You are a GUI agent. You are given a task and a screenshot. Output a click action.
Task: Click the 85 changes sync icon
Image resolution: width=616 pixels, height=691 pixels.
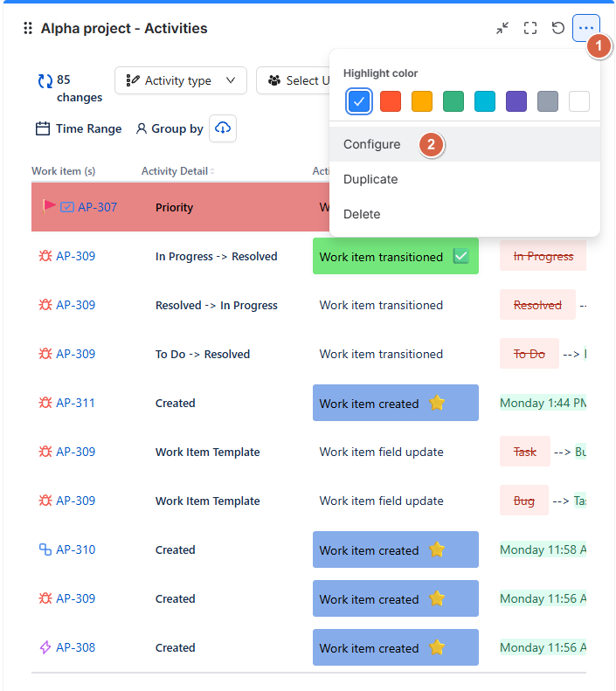pos(45,81)
